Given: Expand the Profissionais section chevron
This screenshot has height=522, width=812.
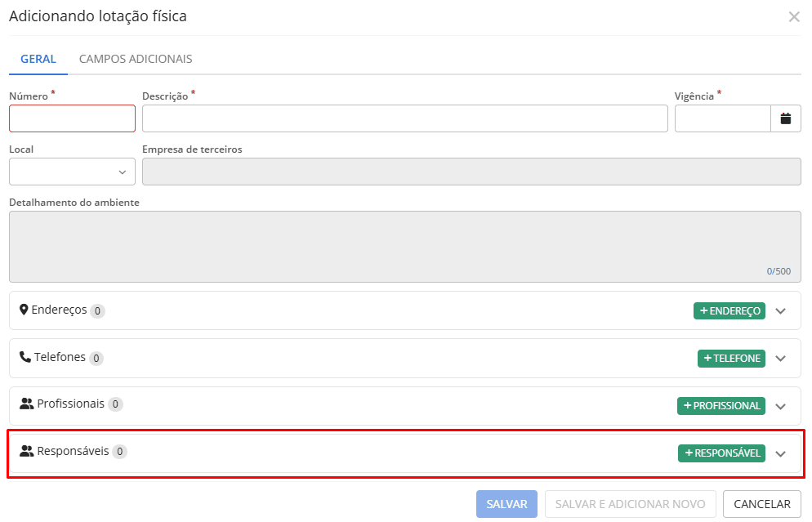Looking at the screenshot, I should 780,406.
